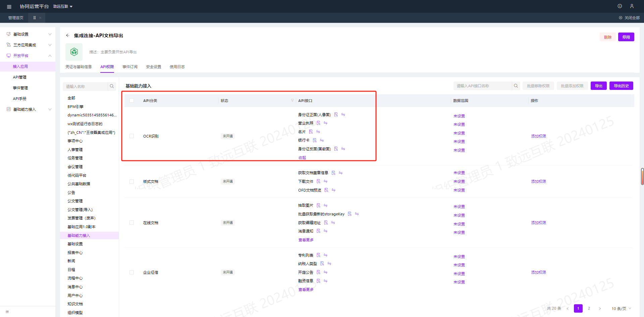The height and width of the screenshot is (317, 644).
Task: Click 添加权限 link for 在线文档
Action: click(x=538, y=223)
